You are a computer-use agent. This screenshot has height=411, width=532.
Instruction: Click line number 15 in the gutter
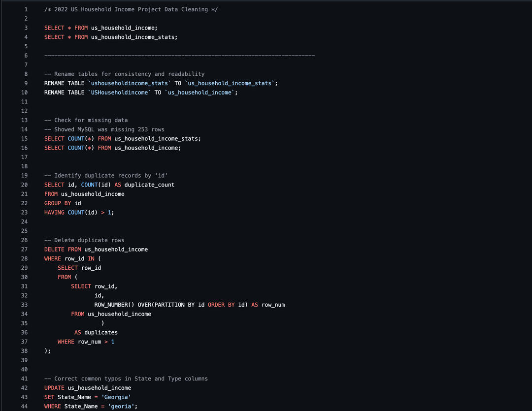[x=24, y=139]
